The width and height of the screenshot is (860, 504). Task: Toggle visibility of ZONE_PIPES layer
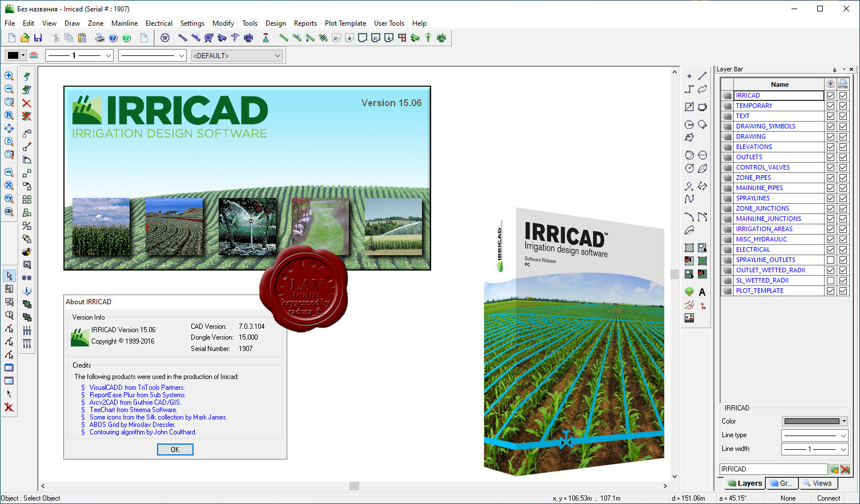(830, 178)
